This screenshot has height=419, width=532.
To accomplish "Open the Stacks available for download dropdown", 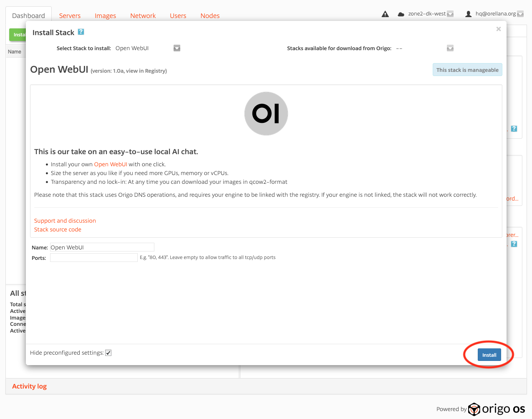I will 450,48.
